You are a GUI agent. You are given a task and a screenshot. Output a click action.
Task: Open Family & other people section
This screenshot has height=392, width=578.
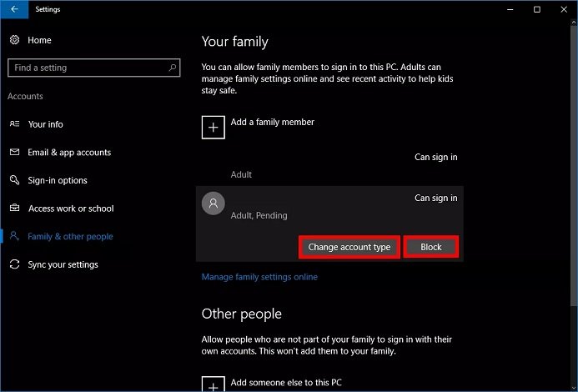tap(70, 237)
